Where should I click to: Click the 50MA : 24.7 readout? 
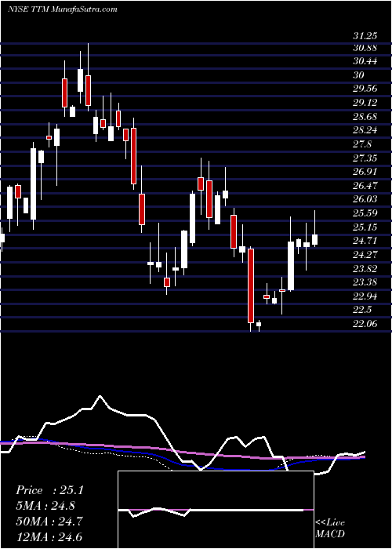point(49,521)
